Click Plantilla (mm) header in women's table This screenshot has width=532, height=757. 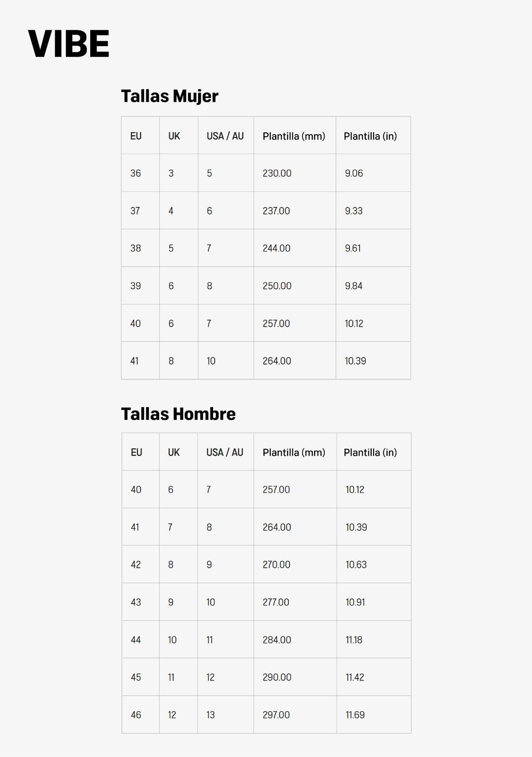click(x=294, y=136)
